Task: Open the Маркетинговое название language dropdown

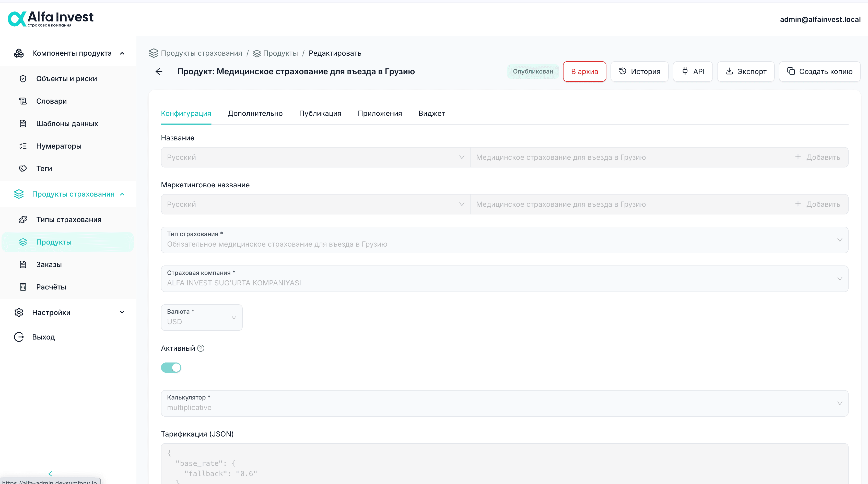Action: point(315,204)
